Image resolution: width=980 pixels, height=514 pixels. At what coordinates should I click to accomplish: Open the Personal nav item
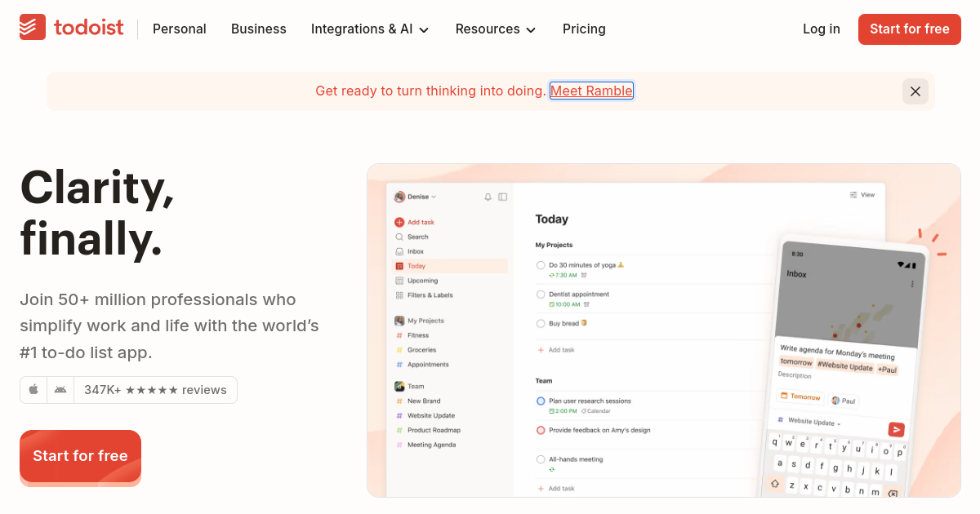click(180, 29)
